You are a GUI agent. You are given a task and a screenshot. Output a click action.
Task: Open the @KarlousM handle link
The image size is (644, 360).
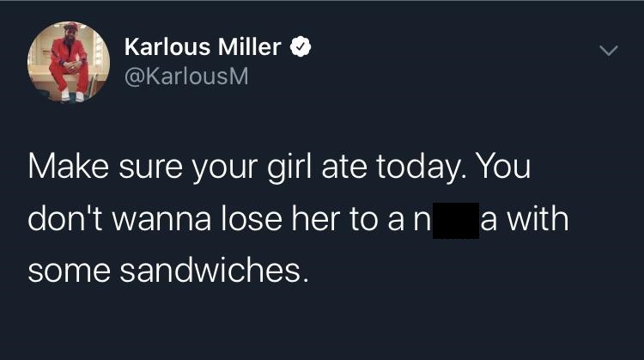tap(186, 77)
